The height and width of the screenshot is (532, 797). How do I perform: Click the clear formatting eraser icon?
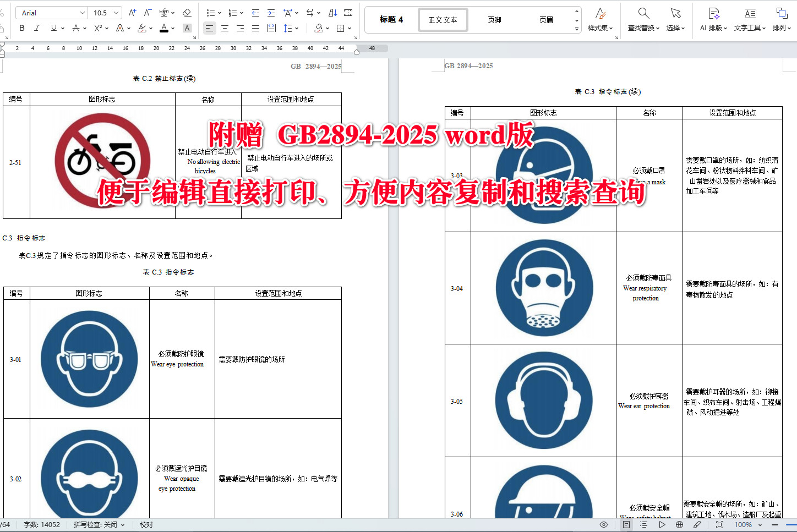[187, 12]
